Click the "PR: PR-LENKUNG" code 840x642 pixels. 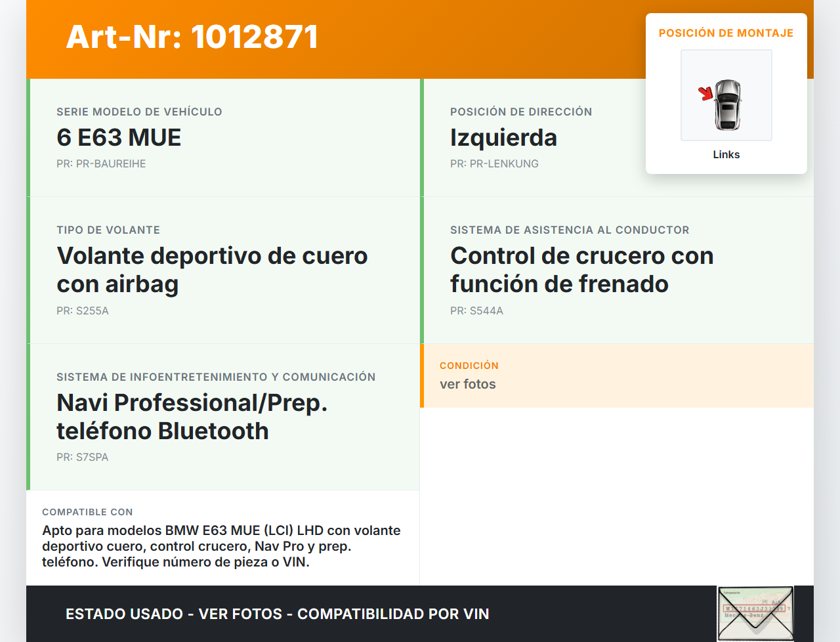pyautogui.click(x=494, y=163)
